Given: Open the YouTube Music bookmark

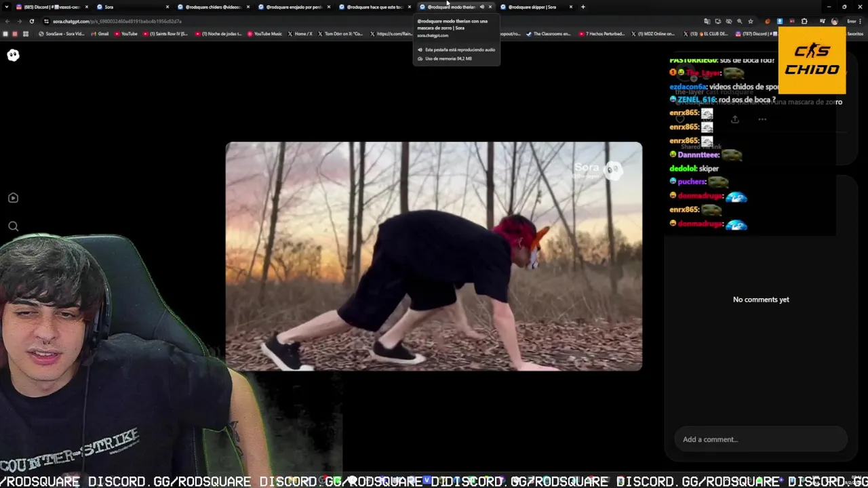Looking at the screenshot, I should pos(264,33).
